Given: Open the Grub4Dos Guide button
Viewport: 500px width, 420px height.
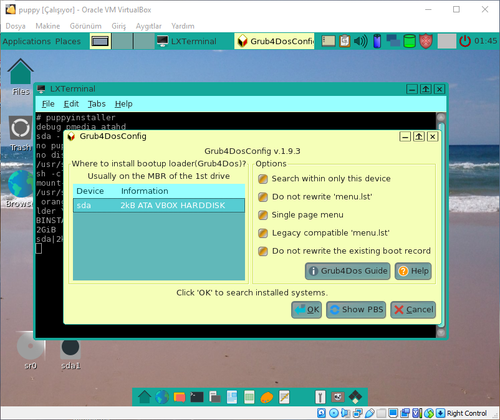Looking at the screenshot, I should pyautogui.click(x=348, y=271).
